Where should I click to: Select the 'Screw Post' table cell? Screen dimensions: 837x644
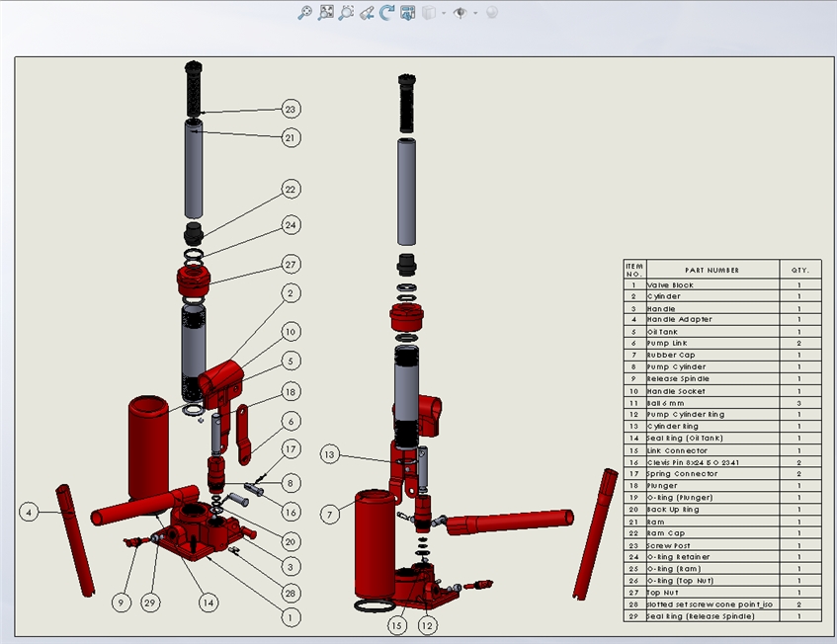(712, 545)
